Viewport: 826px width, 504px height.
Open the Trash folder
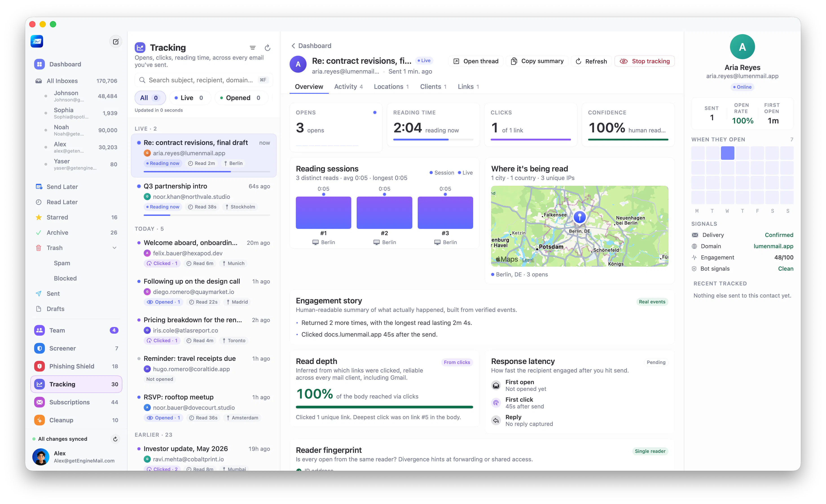(76, 248)
